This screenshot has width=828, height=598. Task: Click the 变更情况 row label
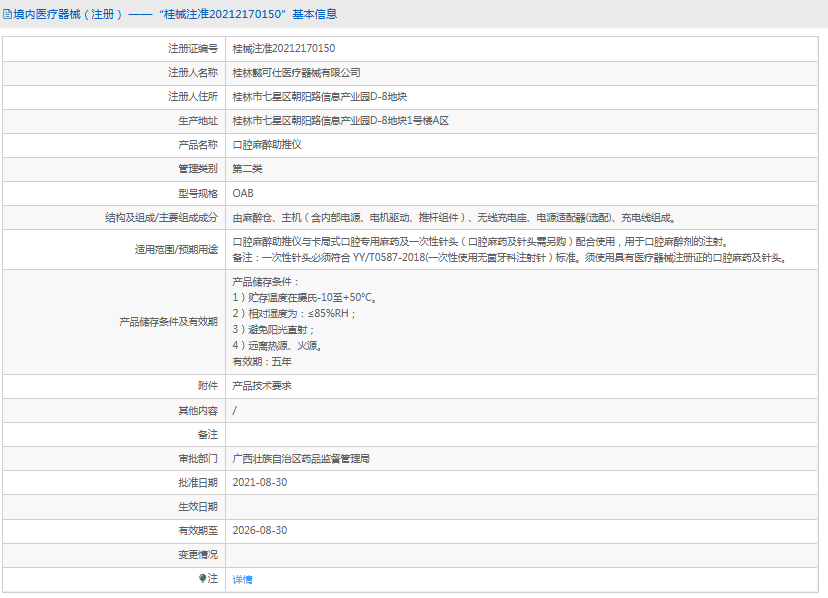coord(197,555)
